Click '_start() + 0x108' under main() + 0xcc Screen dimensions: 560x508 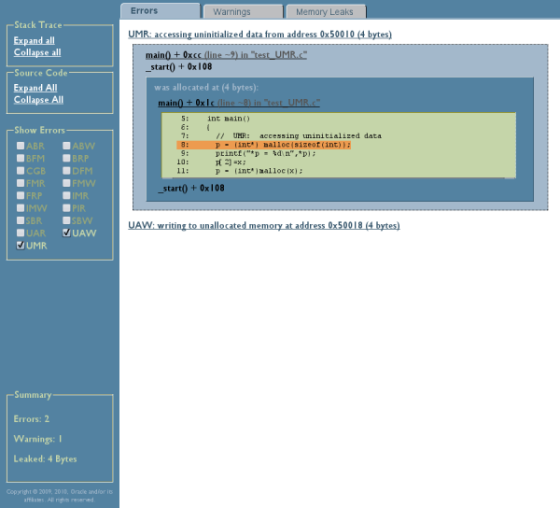coord(179,67)
